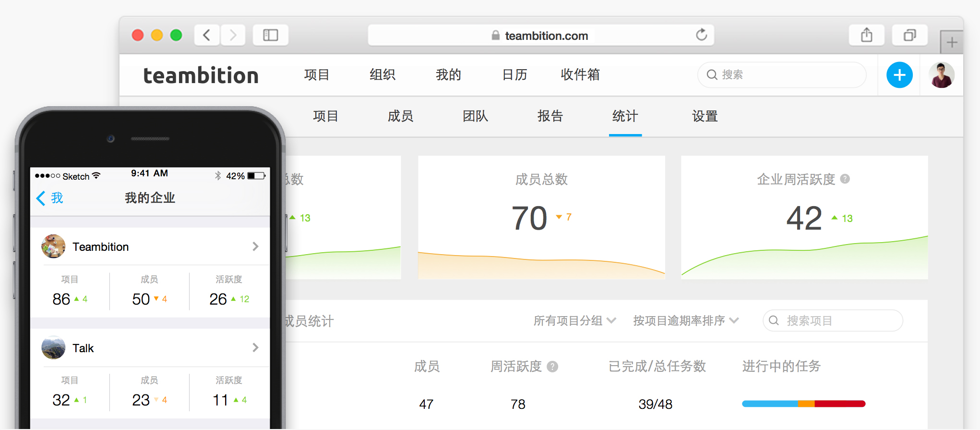
Task: Open Teambition row chevron on phone
Action: coord(255,246)
